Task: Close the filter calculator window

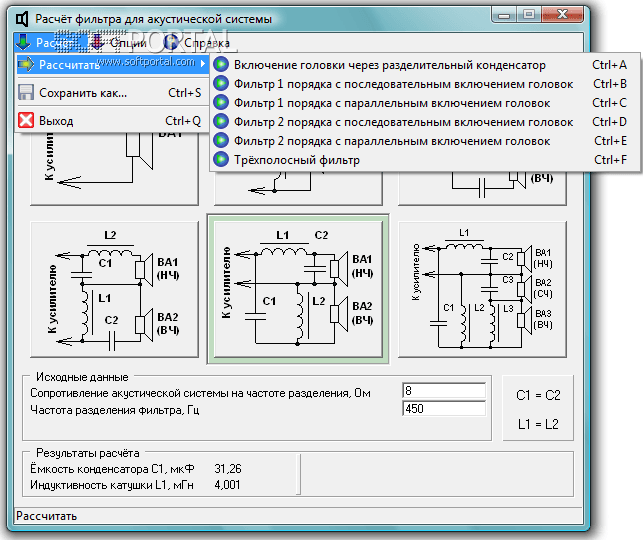Action: tap(562, 15)
